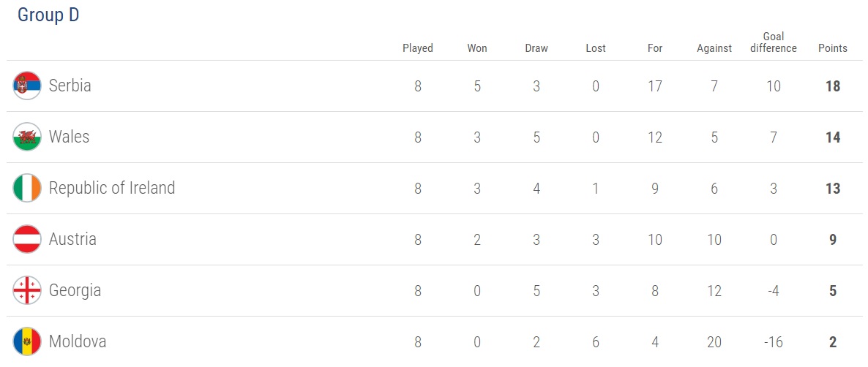Click the Against column header
Screen dimensions: 868x367
[714, 48]
